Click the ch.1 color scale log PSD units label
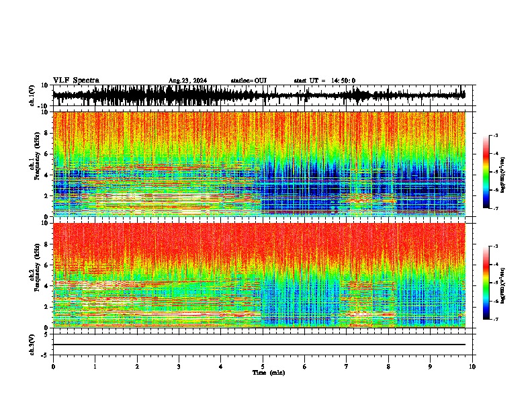Screen dimensions: 532x411 (502, 175)
